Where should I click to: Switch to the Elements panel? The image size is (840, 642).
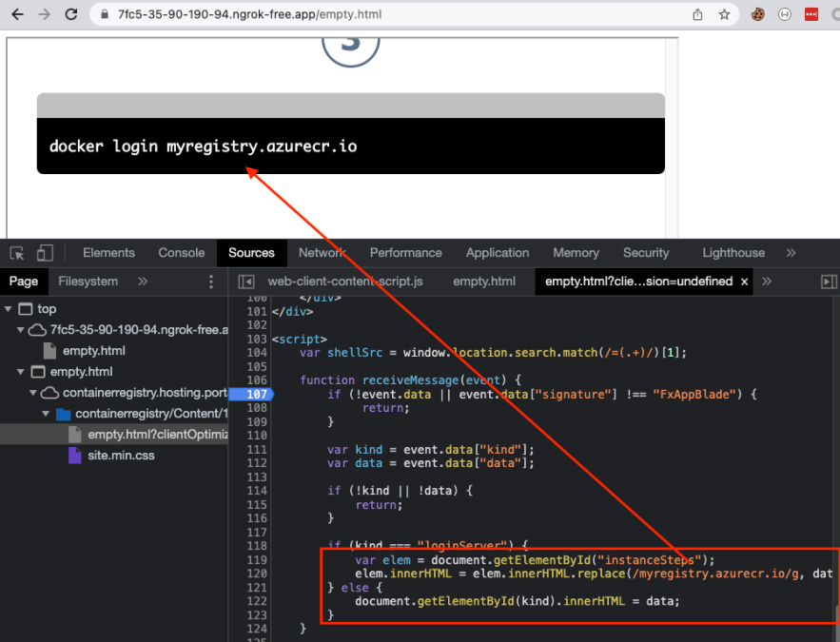coord(108,253)
